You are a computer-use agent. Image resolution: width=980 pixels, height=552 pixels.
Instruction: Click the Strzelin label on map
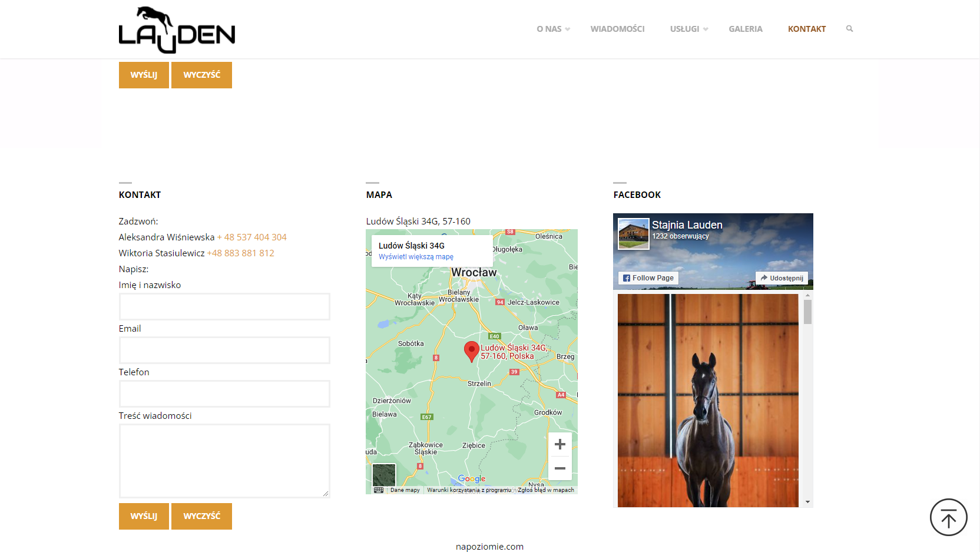[479, 384]
